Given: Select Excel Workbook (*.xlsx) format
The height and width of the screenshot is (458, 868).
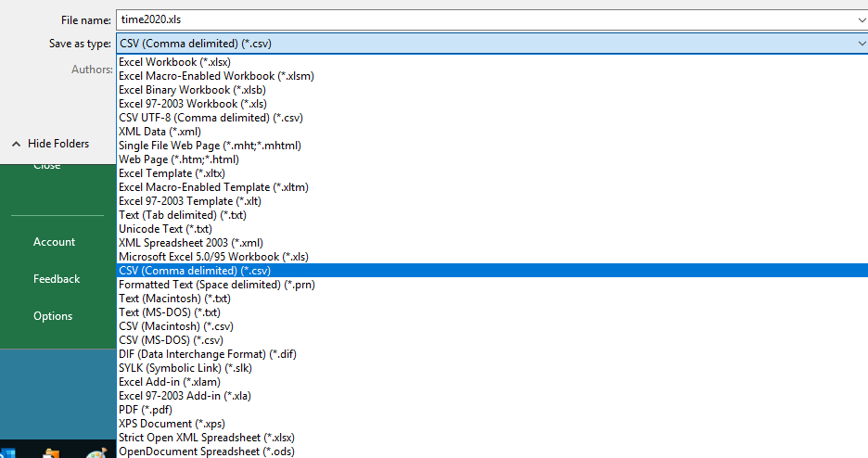Looking at the screenshot, I should tap(492, 62).
